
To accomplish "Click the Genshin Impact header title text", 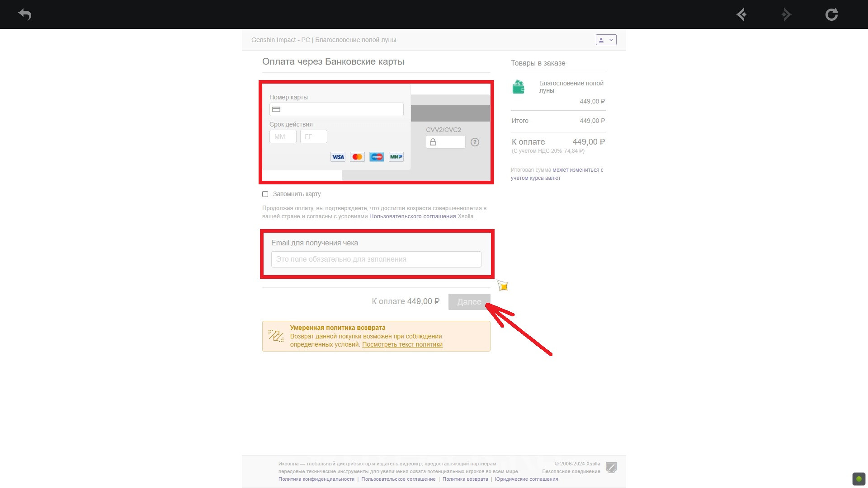I will 324,40.
